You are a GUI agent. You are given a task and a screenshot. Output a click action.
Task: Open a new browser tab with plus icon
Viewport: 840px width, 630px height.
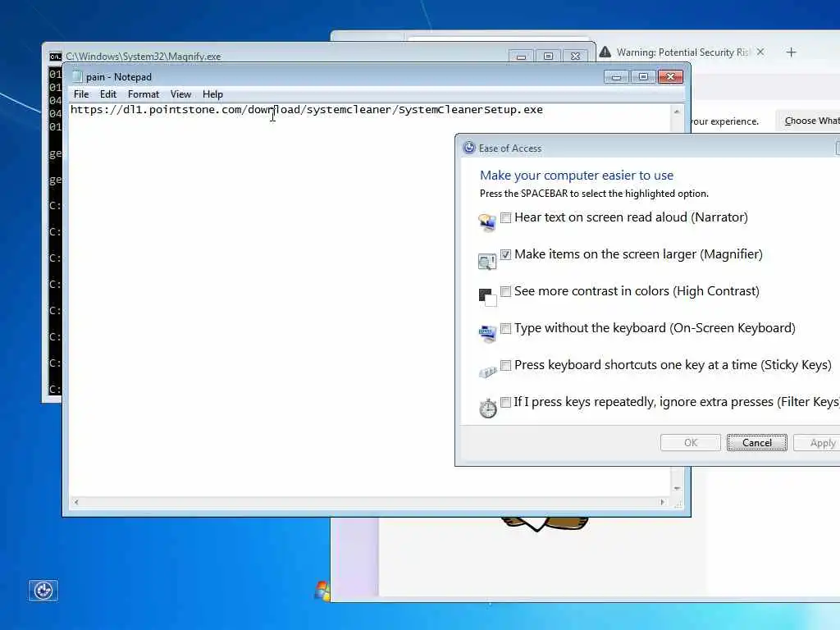click(x=792, y=52)
